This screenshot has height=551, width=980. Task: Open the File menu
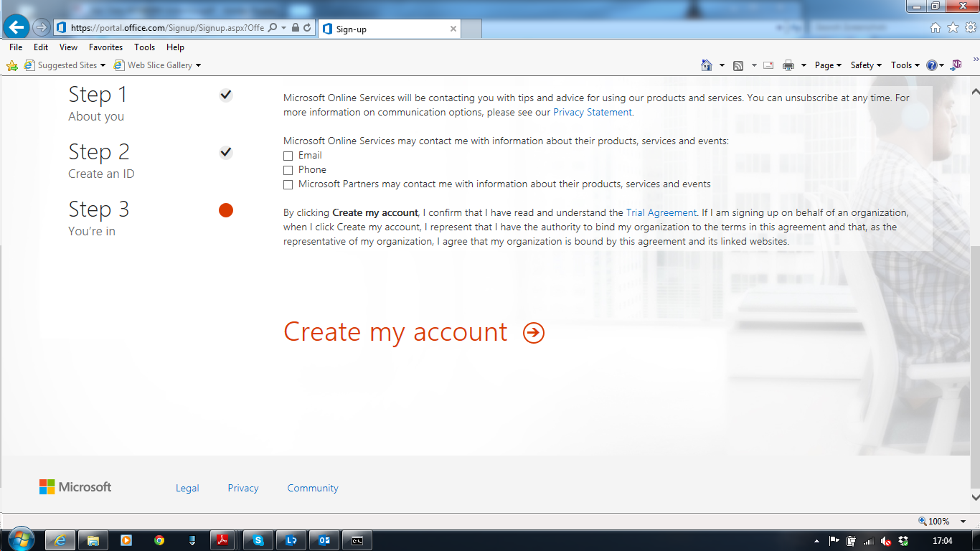[16, 47]
